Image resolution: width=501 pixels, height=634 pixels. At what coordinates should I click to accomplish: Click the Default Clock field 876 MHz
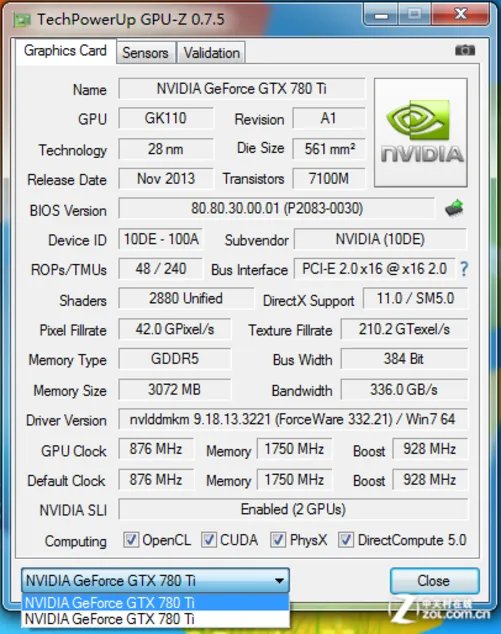156,480
